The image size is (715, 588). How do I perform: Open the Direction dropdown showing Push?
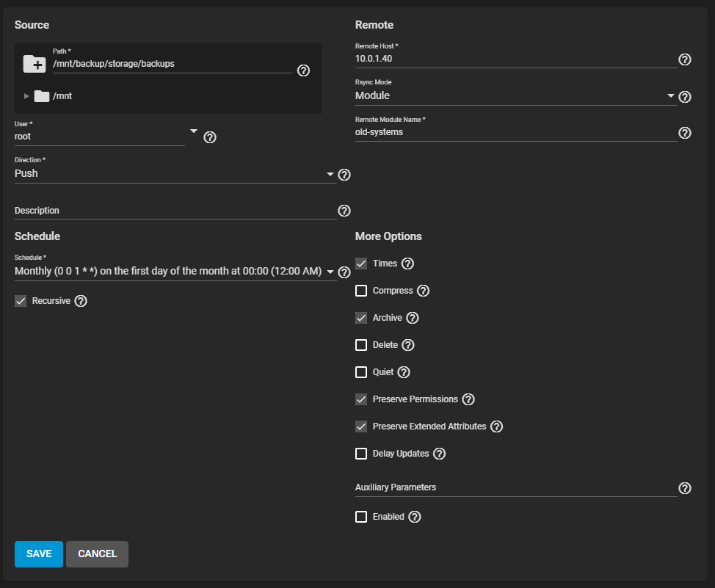pos(175,174)
